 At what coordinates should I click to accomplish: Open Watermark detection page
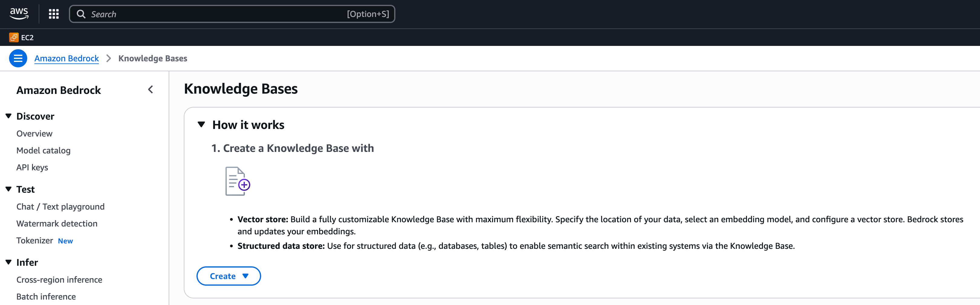click(x=57, y=224)
